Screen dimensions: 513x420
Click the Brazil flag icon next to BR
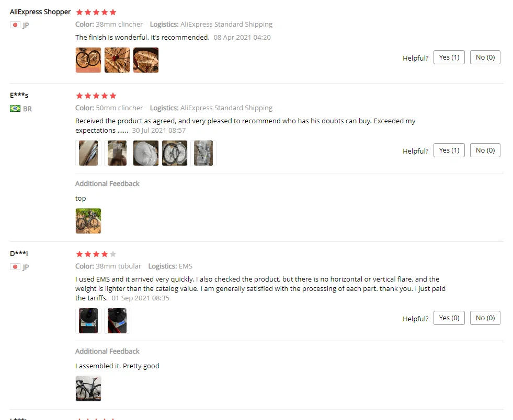tap(15, 108)
